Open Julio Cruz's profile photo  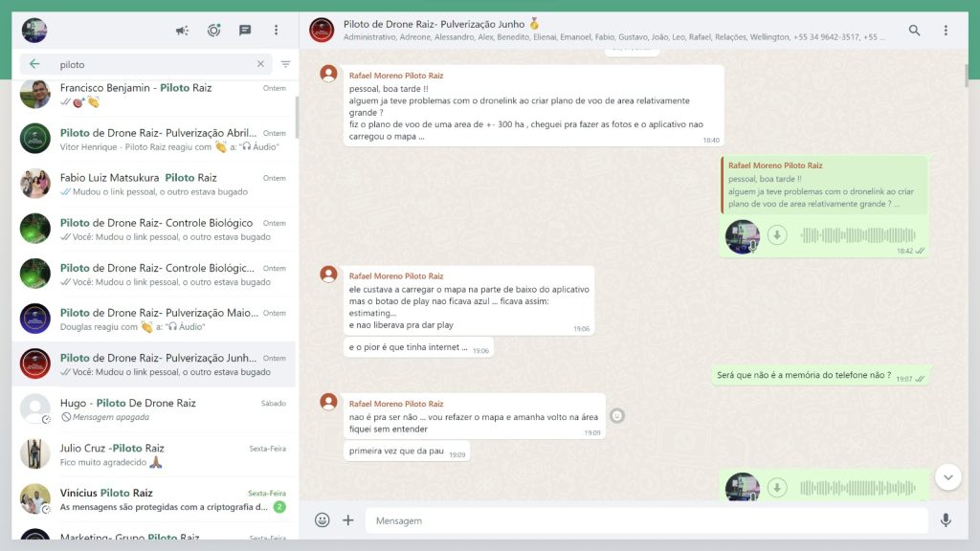click(x=35, y=453)
